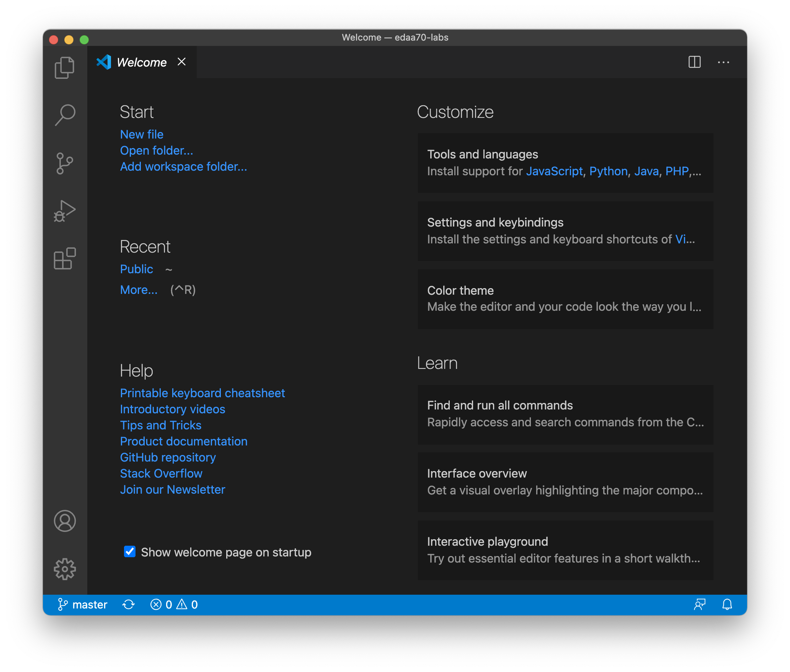Open Tips and Tricks link
The height and width of the screenshot is (672, 790).
coord(161,425)
